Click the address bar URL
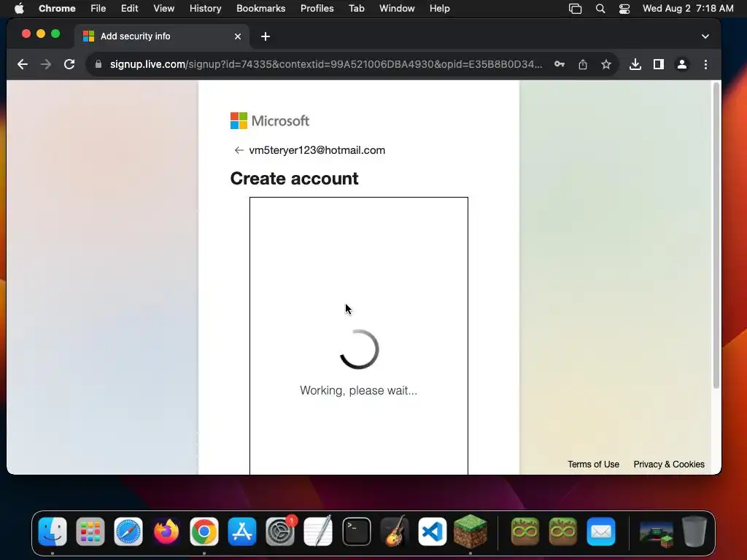 click(x=326, y=64)
